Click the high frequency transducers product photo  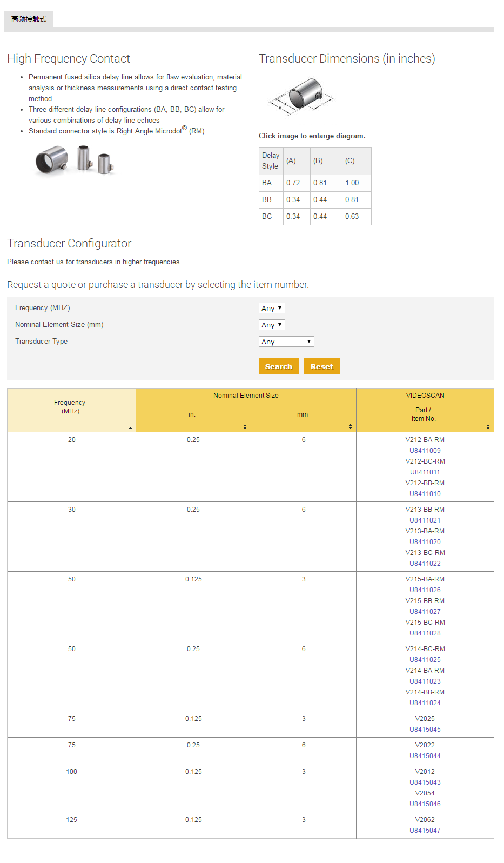point(76,160)
